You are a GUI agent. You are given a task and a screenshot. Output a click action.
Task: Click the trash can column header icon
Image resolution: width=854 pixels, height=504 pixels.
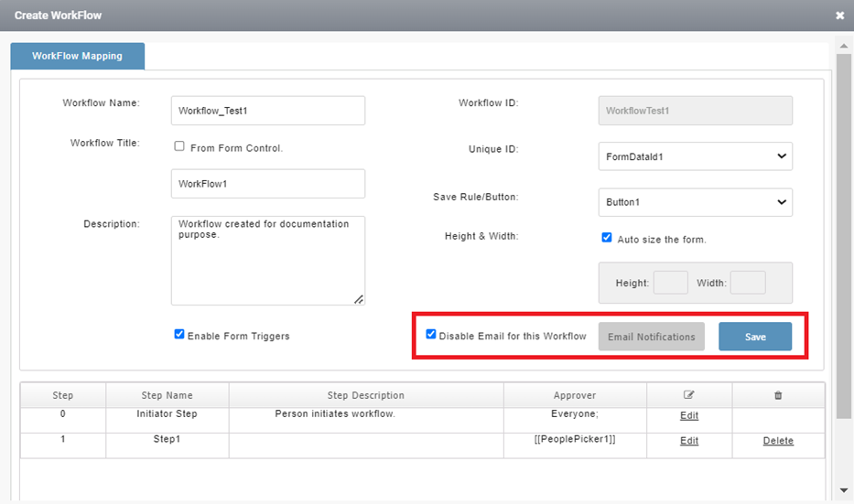tap(778, 395)
